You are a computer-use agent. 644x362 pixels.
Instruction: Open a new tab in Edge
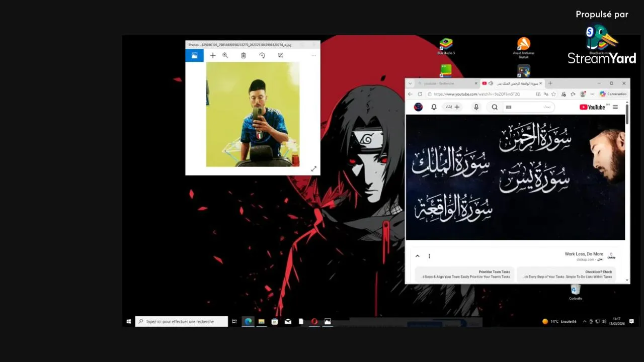point(550,83)
